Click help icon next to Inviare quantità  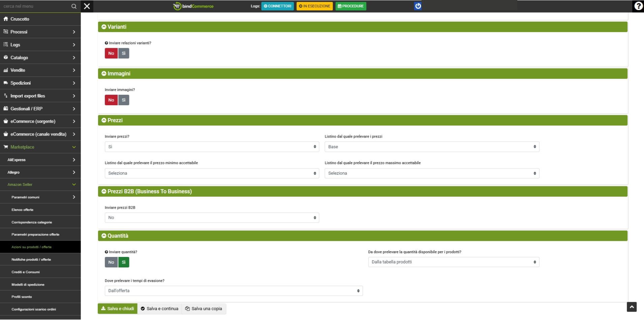pyautogui.click(x=106, y=252)
